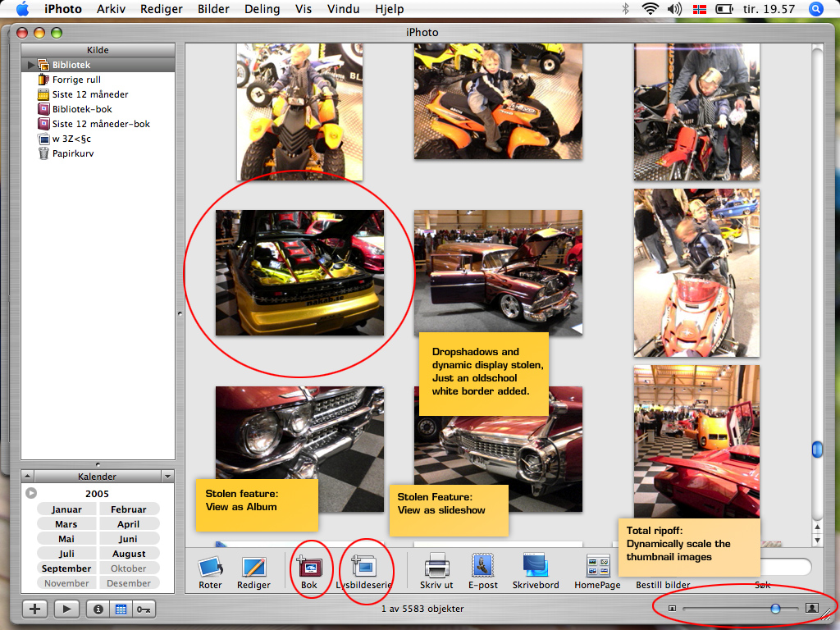Open the Vis menu
The height and width of the screenshot is (630, 840).
click(304, 9)
